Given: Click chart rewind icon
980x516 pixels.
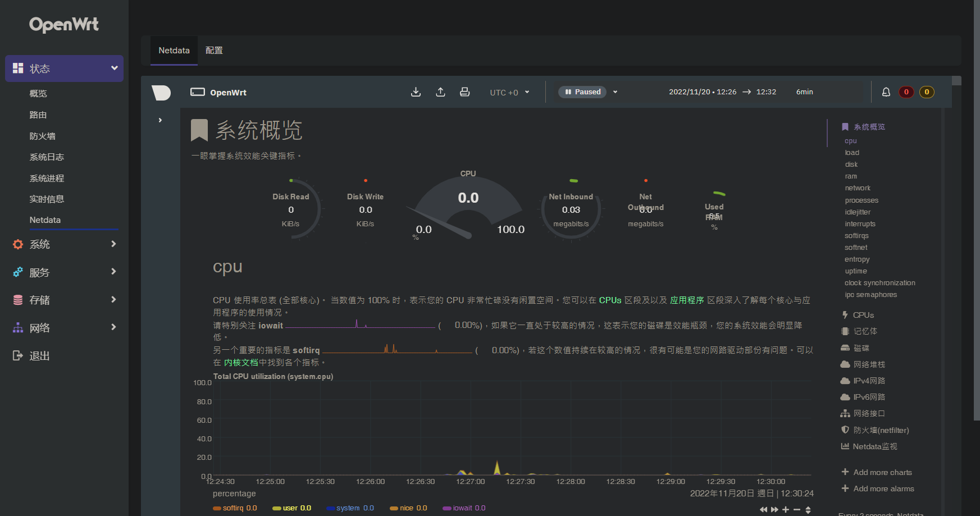Looking at the screenshot, I should (763, 510).
